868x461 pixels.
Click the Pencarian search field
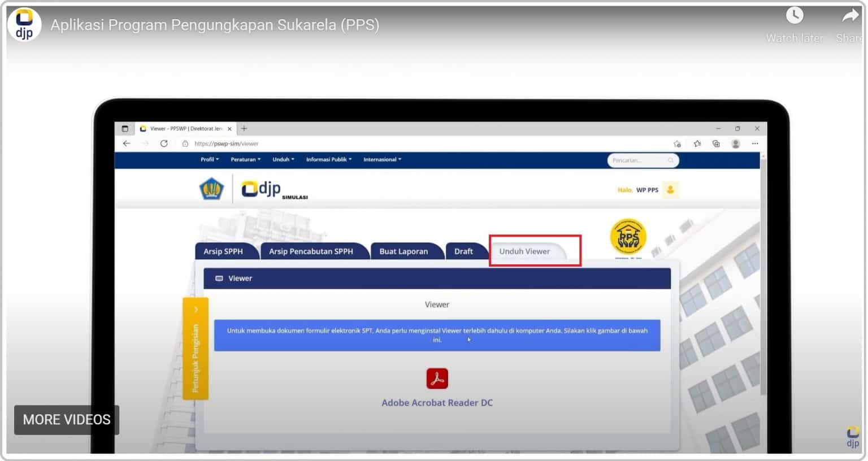click(x=639, y=160)
